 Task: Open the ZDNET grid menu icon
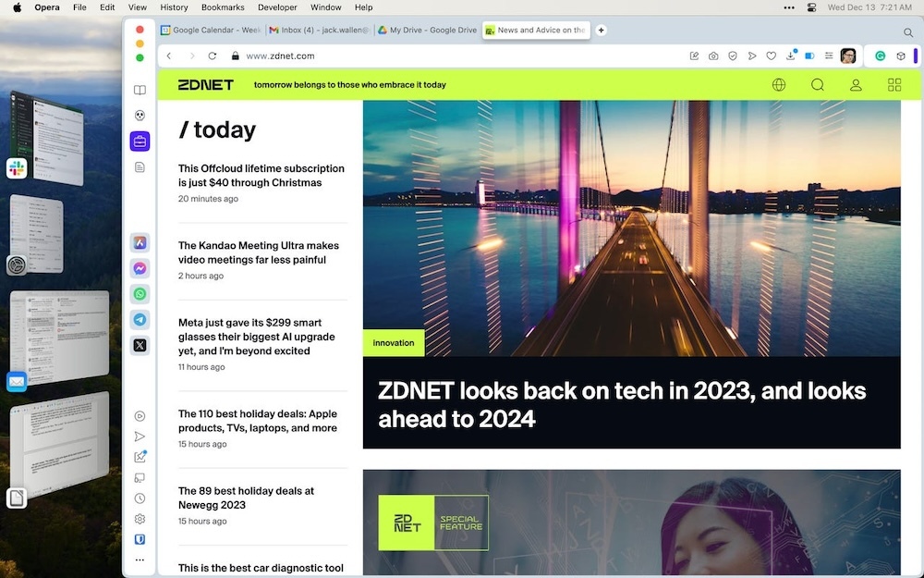[x=894, y=85]
